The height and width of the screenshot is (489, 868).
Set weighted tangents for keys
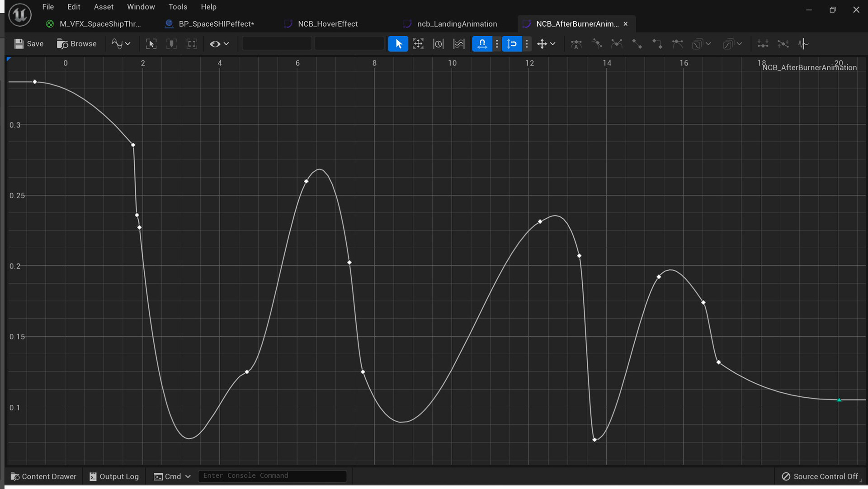677,44
